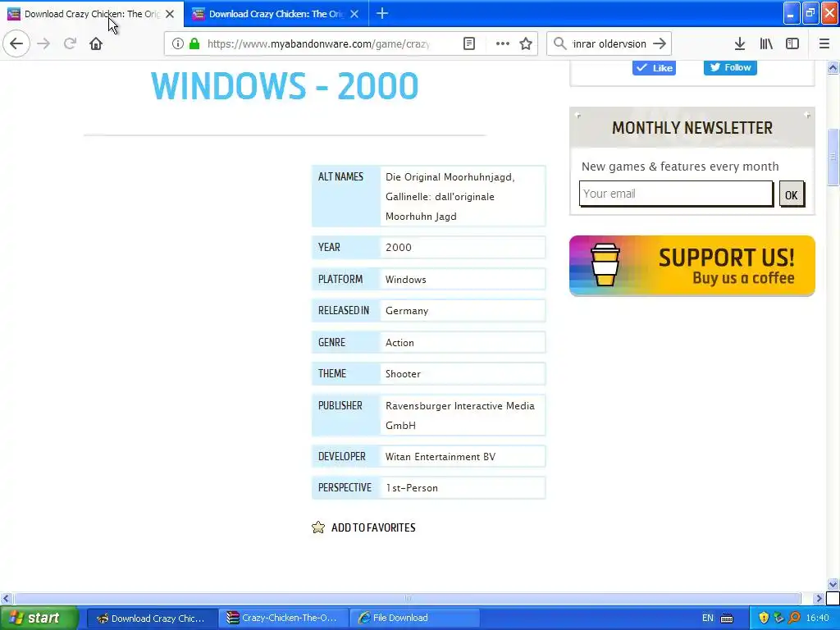Select Crazy-Chicken-The-O WinRAR taskbar button
The width and height of the screenshot is (840, 630).
(x=283, y=619)
